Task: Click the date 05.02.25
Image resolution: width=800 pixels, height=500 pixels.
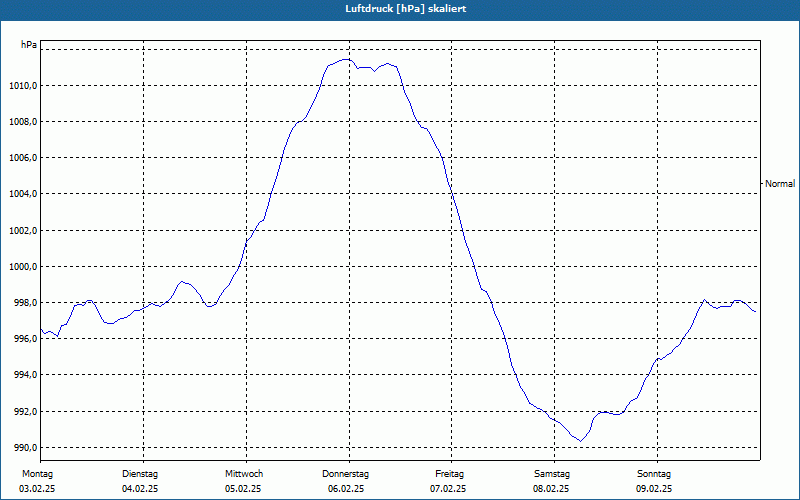Action: [243, 489]
